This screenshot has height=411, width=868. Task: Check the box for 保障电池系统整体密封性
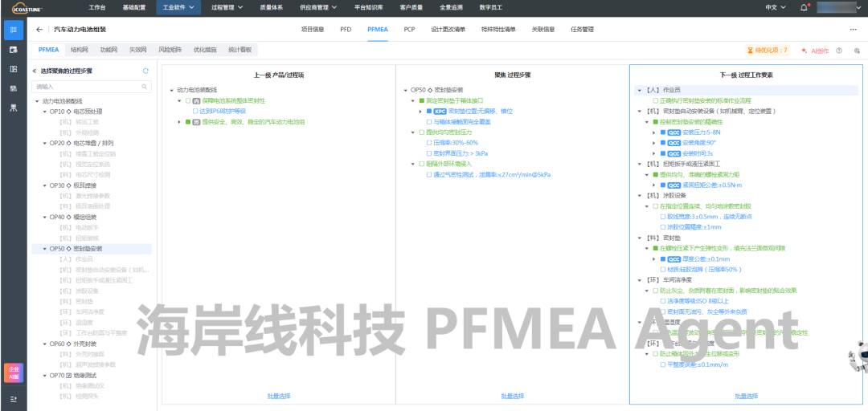point(188,100)
